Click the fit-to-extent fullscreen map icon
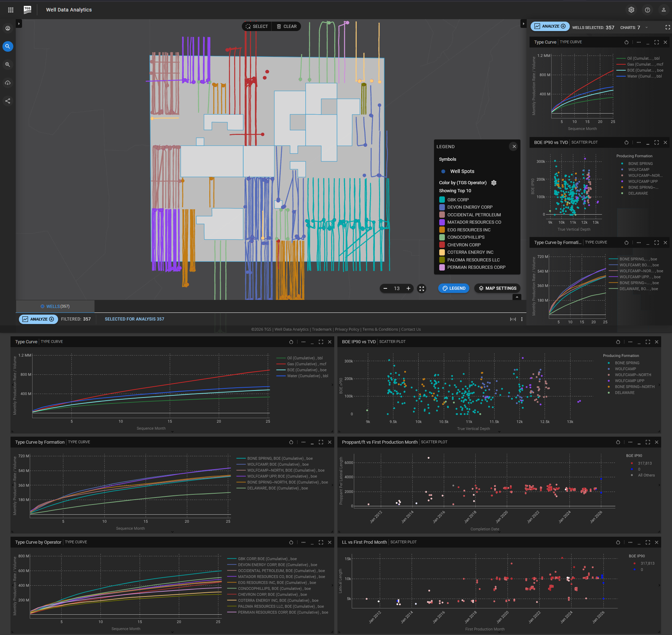The height and width of the screenshot is (635, 672). [x=422, y=288]
